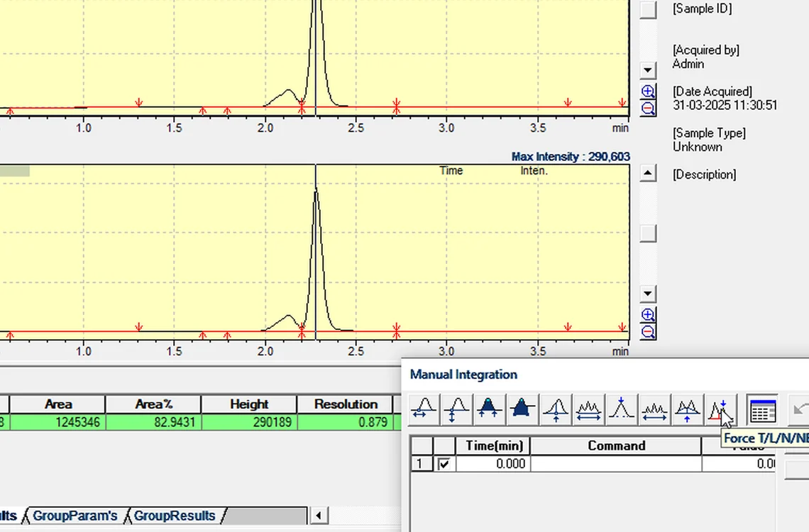The height and width of the screenshot is (532, 809).
Task: Click the Height column header
Action: [249, 404]
